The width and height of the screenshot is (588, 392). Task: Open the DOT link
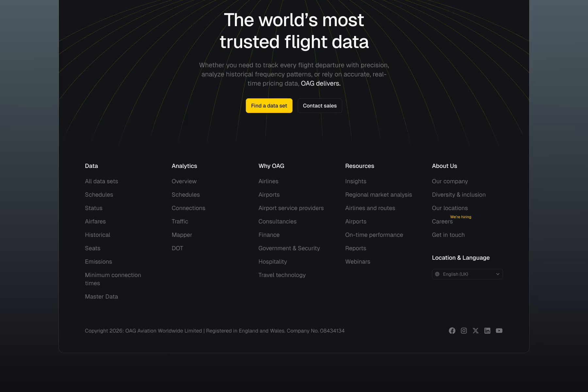(177, 248)
